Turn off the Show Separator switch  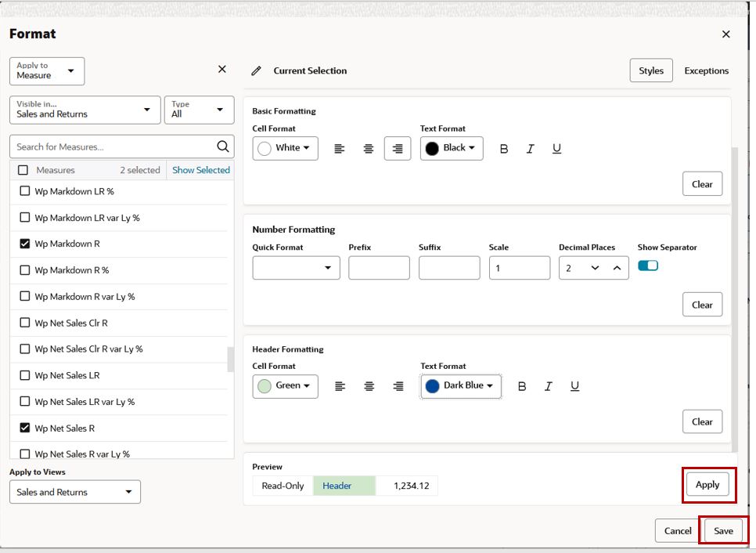pos(647,266)
